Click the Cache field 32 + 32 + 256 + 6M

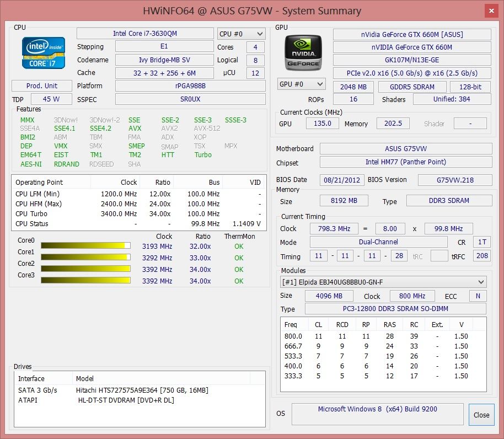pos(164,73)
